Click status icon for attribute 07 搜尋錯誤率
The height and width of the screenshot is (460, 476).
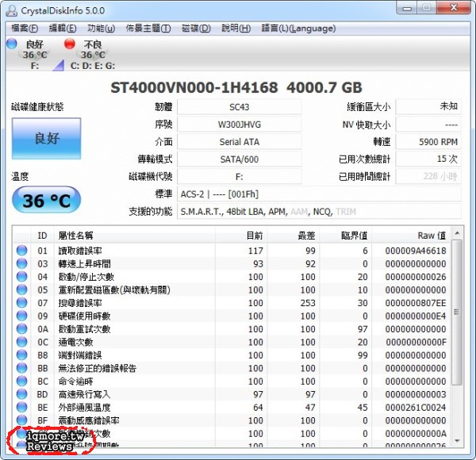coord(22,302)
